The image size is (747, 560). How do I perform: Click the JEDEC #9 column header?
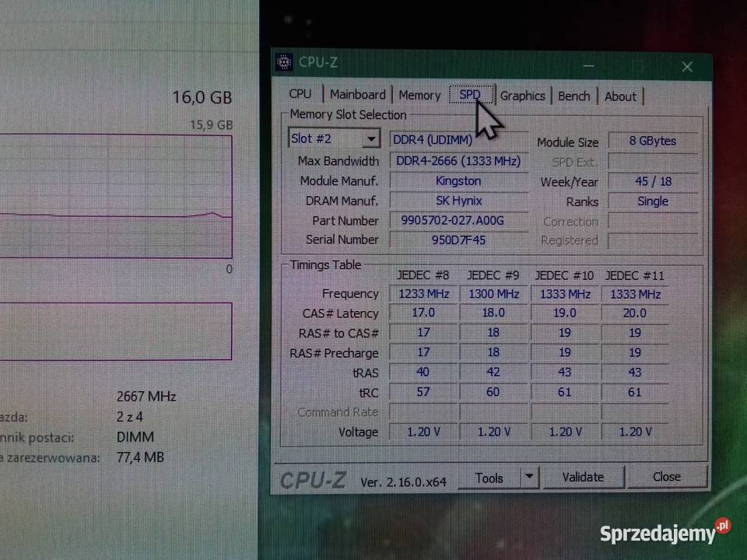[x=493, y=275]
